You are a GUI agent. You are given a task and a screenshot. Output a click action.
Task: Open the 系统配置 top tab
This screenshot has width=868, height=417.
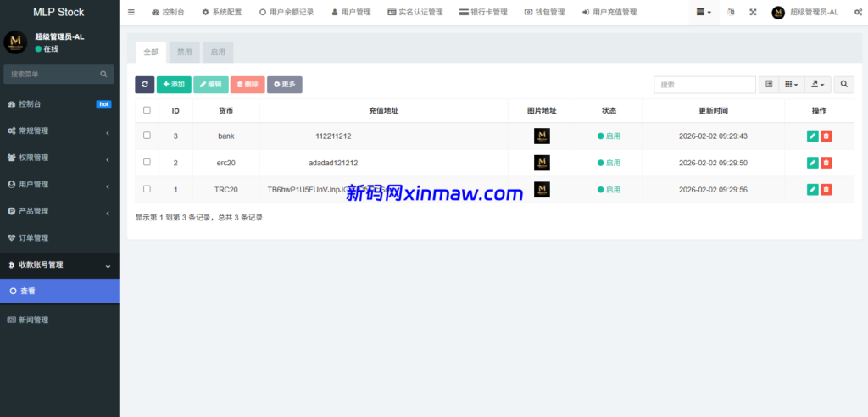(x=222, y=12)
